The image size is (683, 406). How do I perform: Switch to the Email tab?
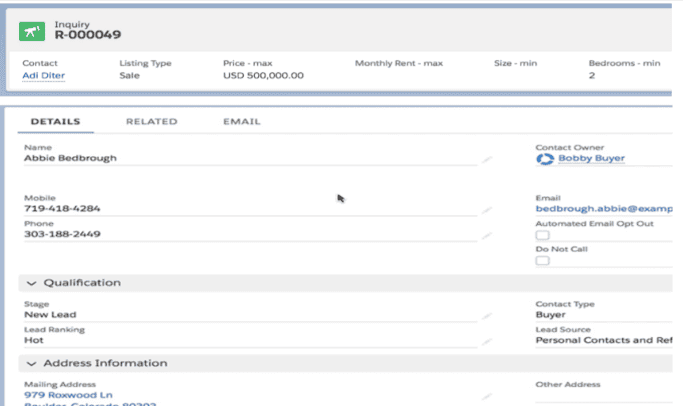click(241, 122)
